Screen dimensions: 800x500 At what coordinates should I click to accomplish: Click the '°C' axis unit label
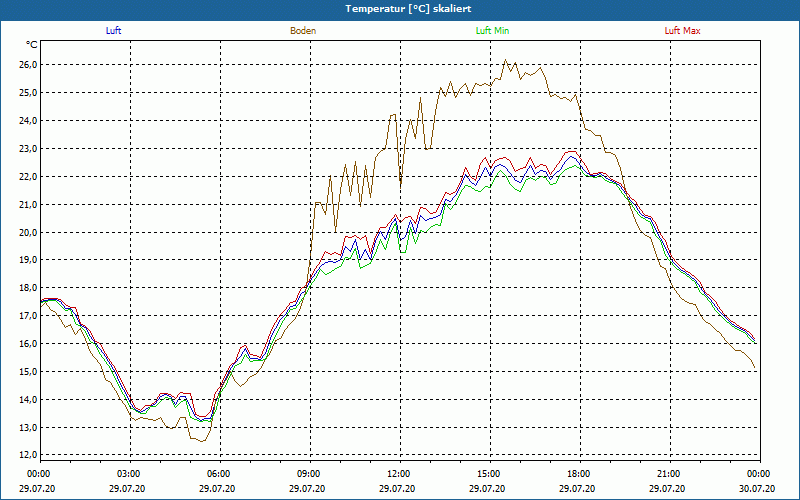point(32,45)
